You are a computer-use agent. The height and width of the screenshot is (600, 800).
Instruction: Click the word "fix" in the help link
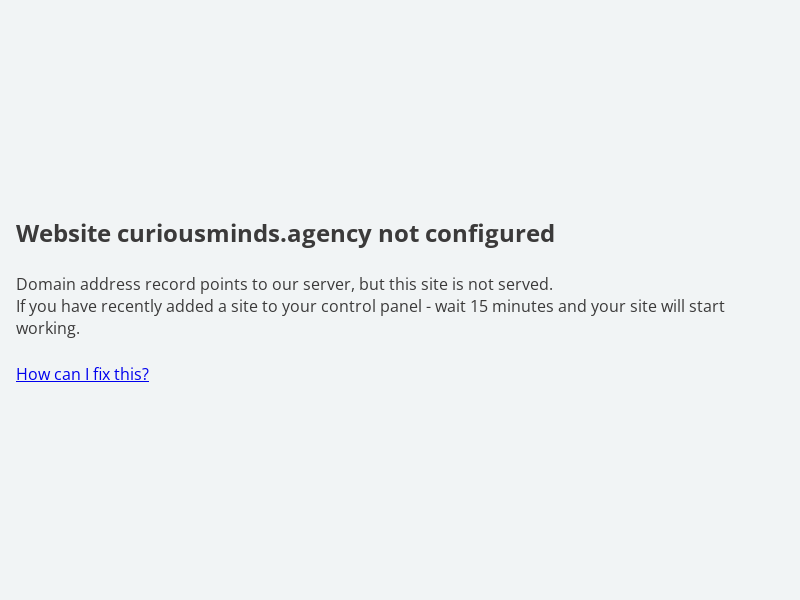tap(101, 374)
